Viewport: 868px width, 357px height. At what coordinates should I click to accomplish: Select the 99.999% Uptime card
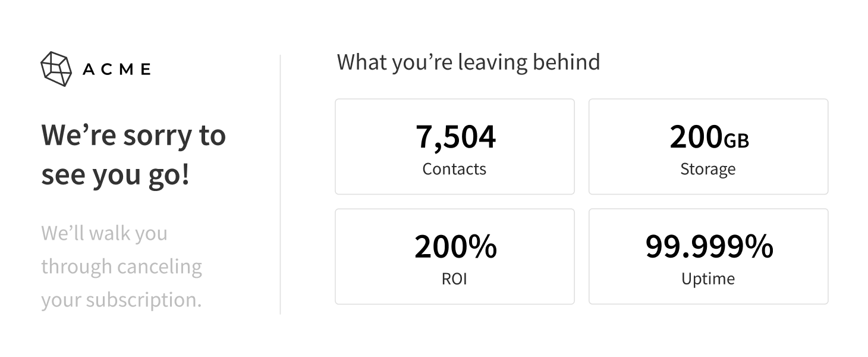708,256
